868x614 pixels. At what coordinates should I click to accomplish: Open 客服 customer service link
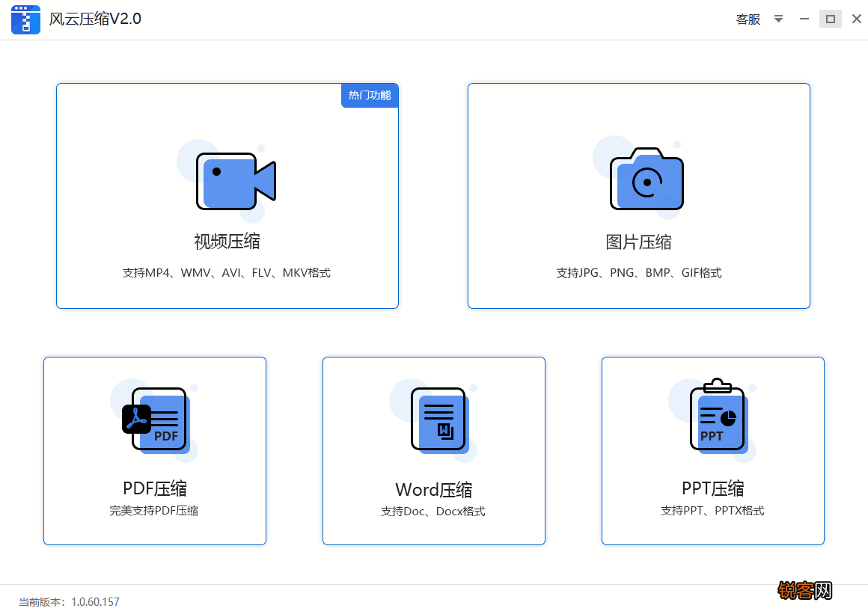(748, 19)
